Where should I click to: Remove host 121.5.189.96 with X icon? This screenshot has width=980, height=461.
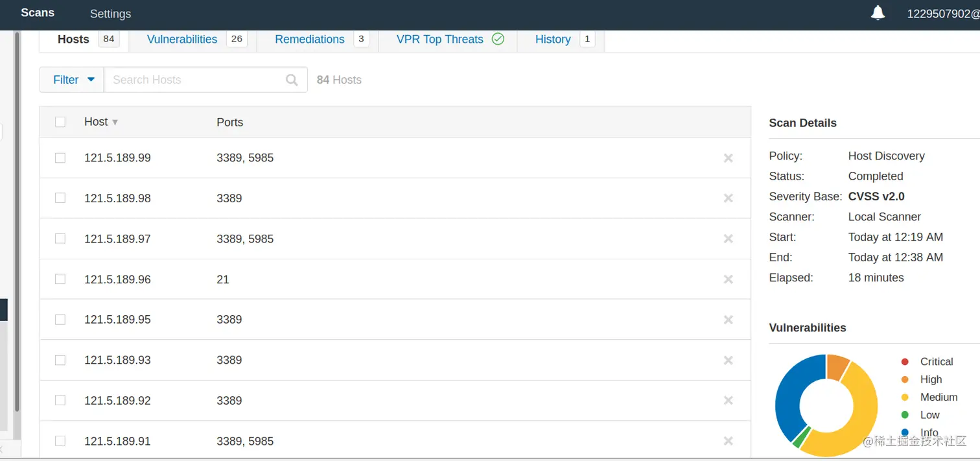728,279
